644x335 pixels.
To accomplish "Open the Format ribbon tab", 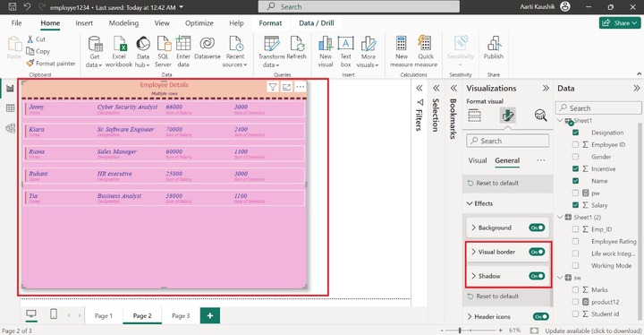I will [x=270, y=23].
